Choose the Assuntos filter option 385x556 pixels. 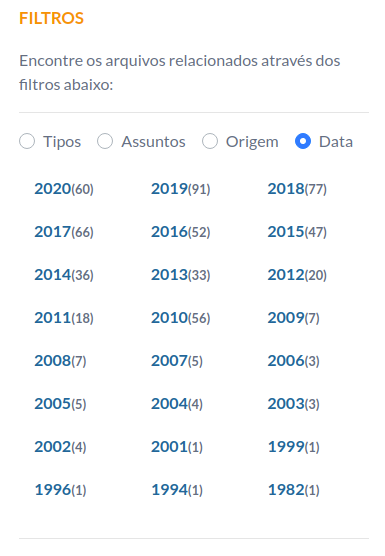tap(105, 141)
